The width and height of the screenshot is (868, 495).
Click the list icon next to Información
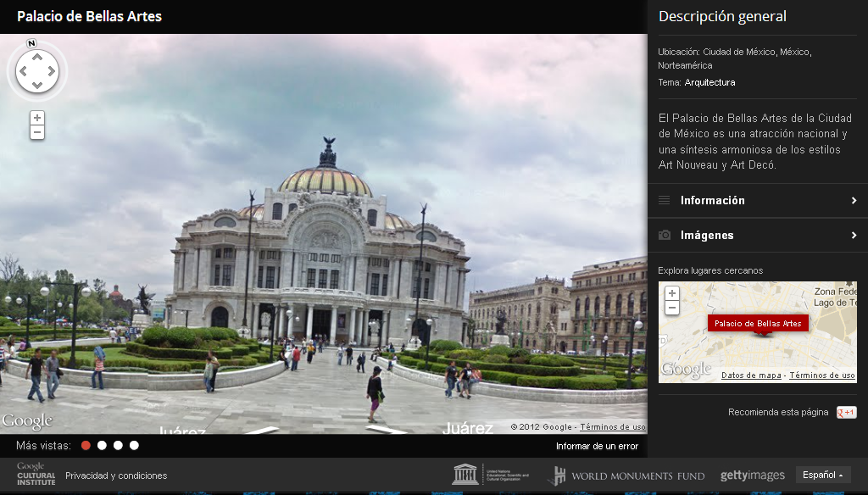tap(666, 200)
